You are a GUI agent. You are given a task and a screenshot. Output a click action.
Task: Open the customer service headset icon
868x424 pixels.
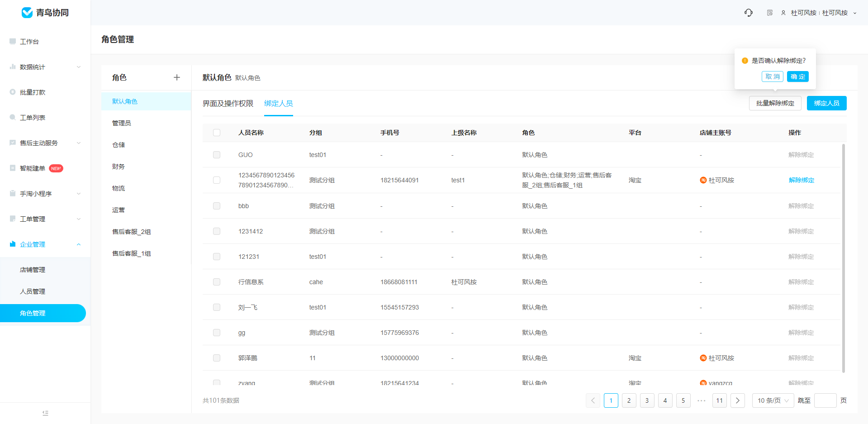[x=749, y=13]
